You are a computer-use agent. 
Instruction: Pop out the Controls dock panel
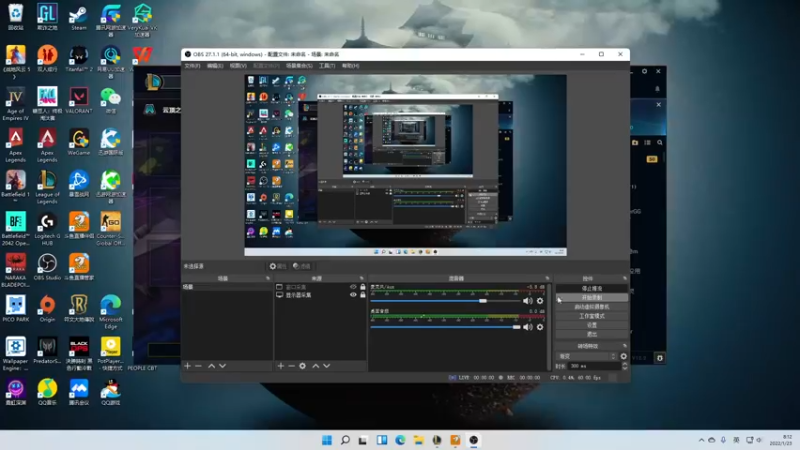point(625,279)
